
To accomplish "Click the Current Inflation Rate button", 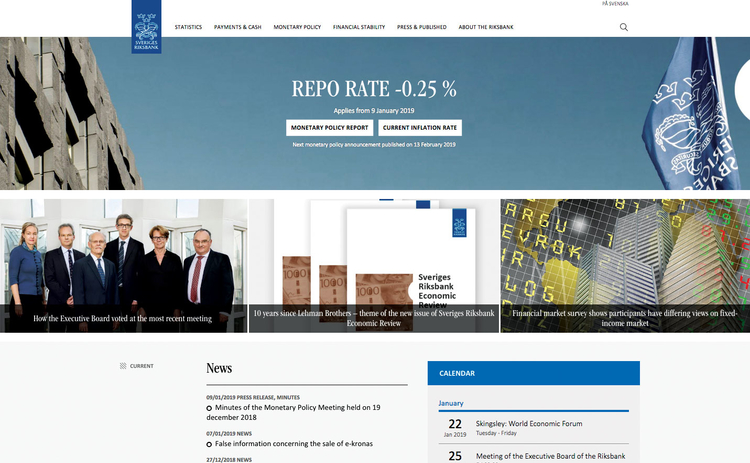I will [420, 128].
